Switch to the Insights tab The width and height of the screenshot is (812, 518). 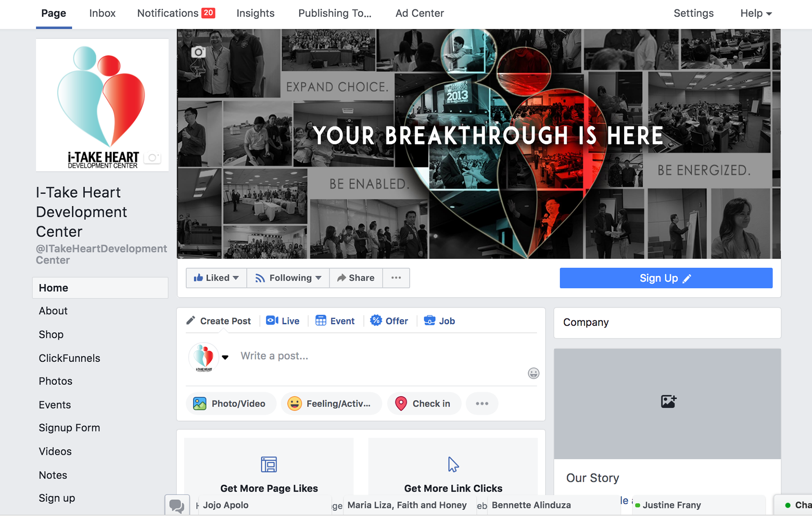pyautogui.click(x=255, y=14)
